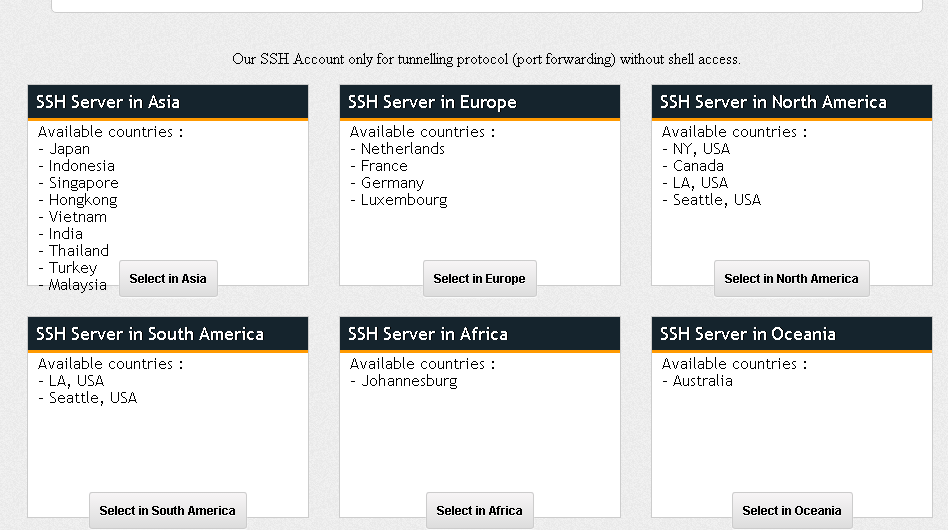The height and width of the screenshot is (530, 948).
Task: Choose Select in Europe button
Action: point(479,279)
